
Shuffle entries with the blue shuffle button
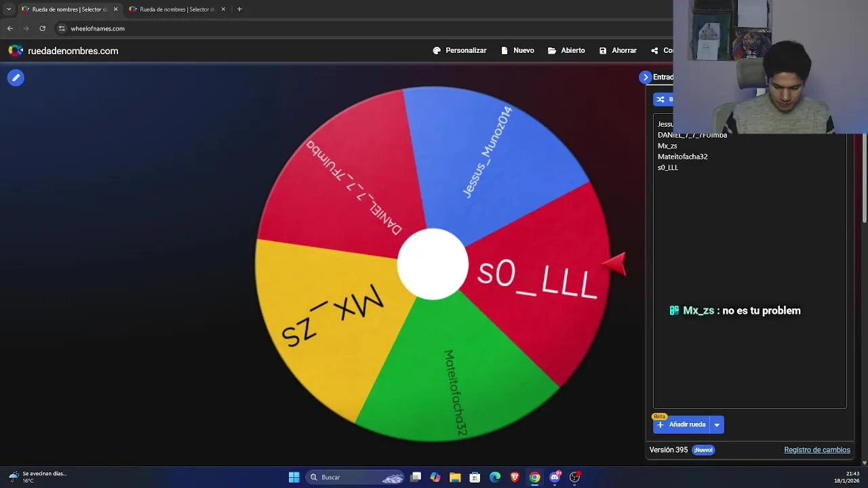pyautogui.click(x=663, y=99)
